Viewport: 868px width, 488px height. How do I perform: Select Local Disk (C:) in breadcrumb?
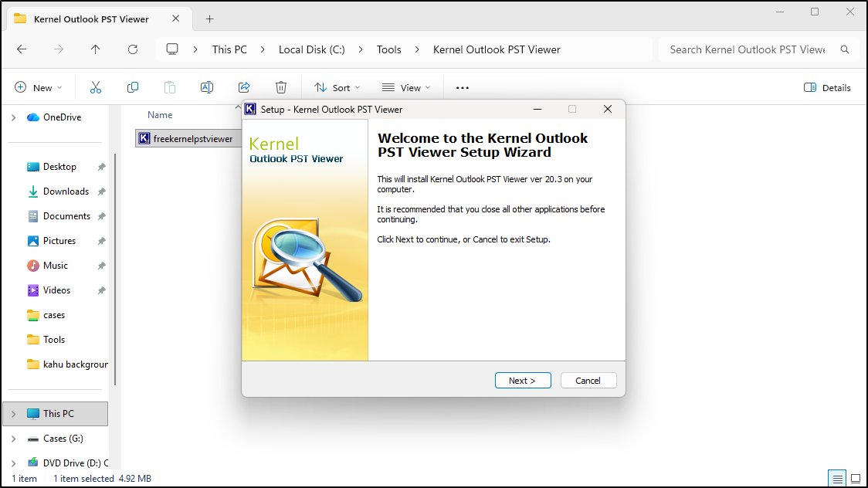click(x=312, y=49)
